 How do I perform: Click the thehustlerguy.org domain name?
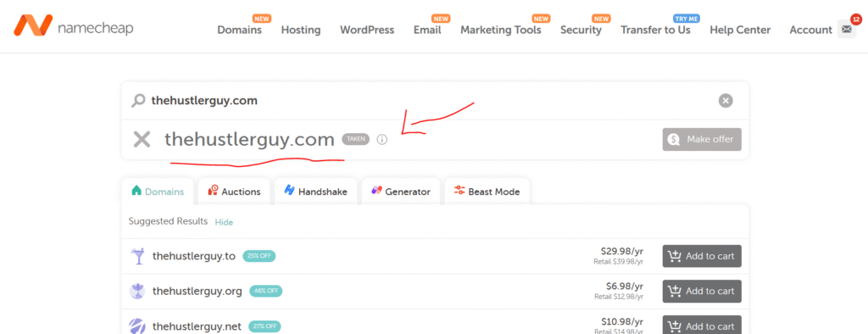click(x=197, y=291)
